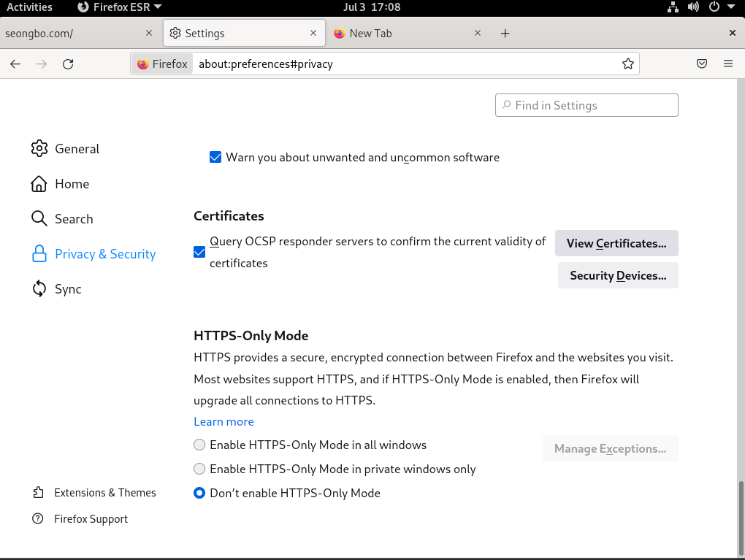
Task: Reload the current page
Action: coord(68,64)
